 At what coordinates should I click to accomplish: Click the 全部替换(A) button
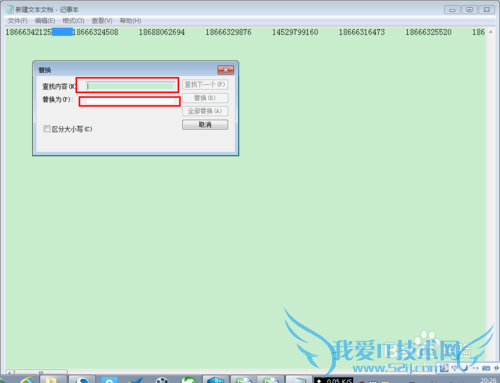(x=205, y=111)
